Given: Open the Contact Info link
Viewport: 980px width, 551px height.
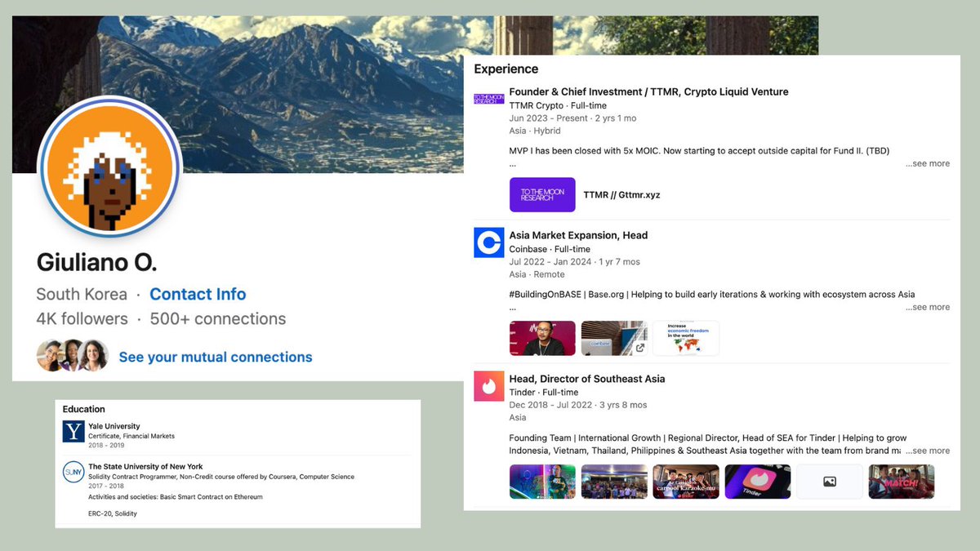Looking at the screenshot, I should point(198,294).
